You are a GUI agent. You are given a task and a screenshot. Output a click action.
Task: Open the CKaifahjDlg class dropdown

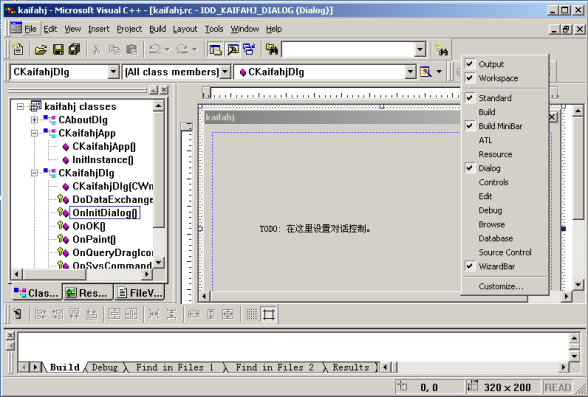pos(113,72)
